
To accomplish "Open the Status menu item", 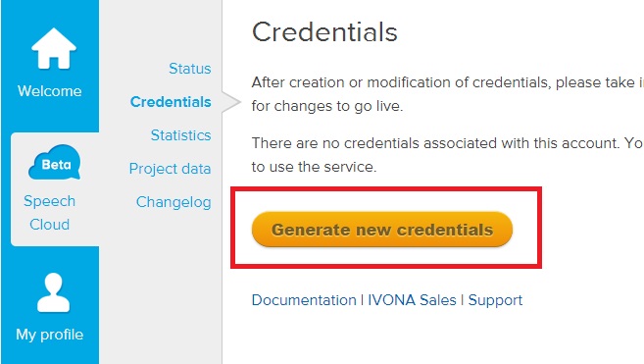I will coord(190,69).
